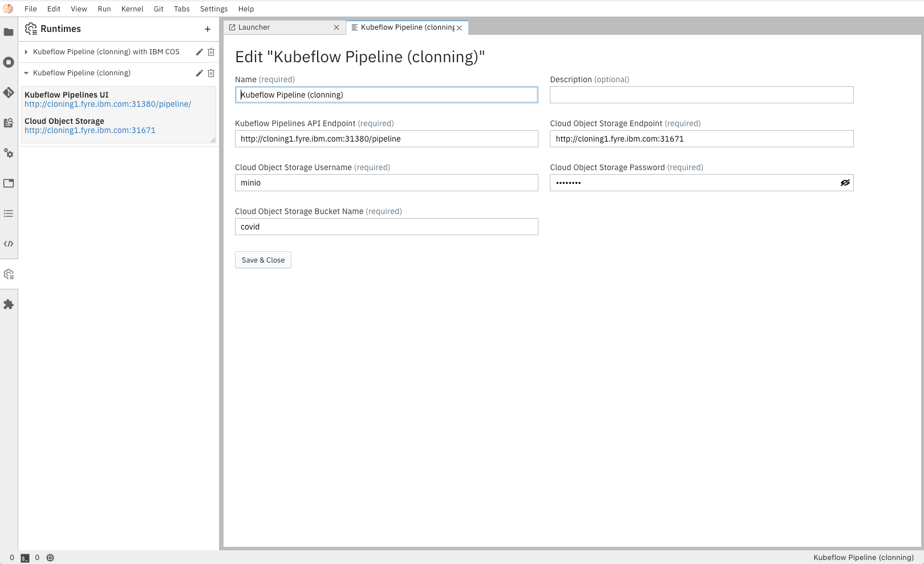Image resolution: width=924 pixels, height=564 pixels.
Task: Open the Cloud Object Storage link
Action: point(90,130)
